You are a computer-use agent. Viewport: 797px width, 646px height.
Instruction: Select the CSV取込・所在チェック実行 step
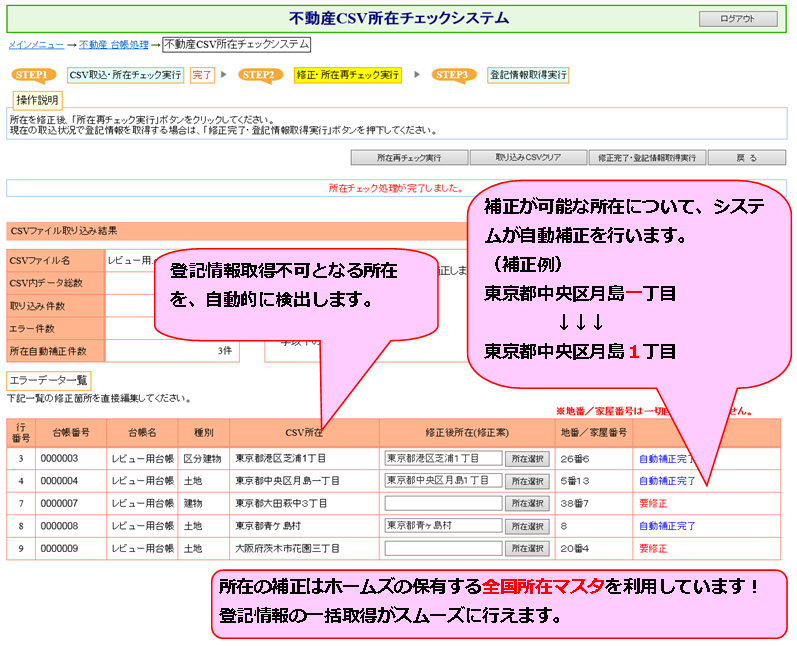pos(125,75)
